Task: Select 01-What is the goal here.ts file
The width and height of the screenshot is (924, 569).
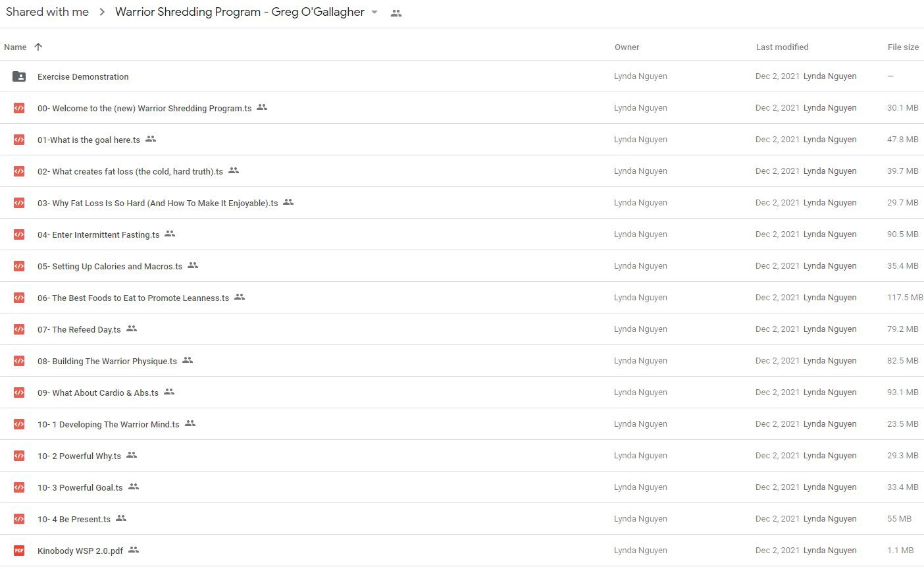Action: tap(89, 140)
